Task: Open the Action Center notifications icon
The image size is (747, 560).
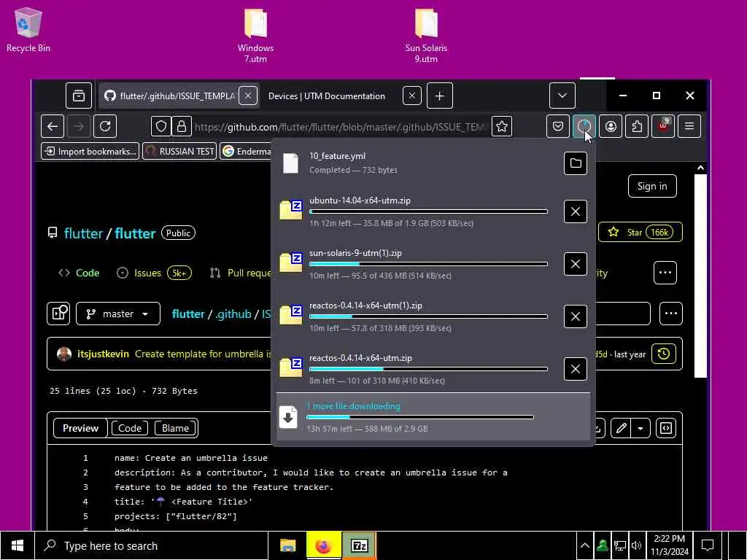Action: click(708, 545)
